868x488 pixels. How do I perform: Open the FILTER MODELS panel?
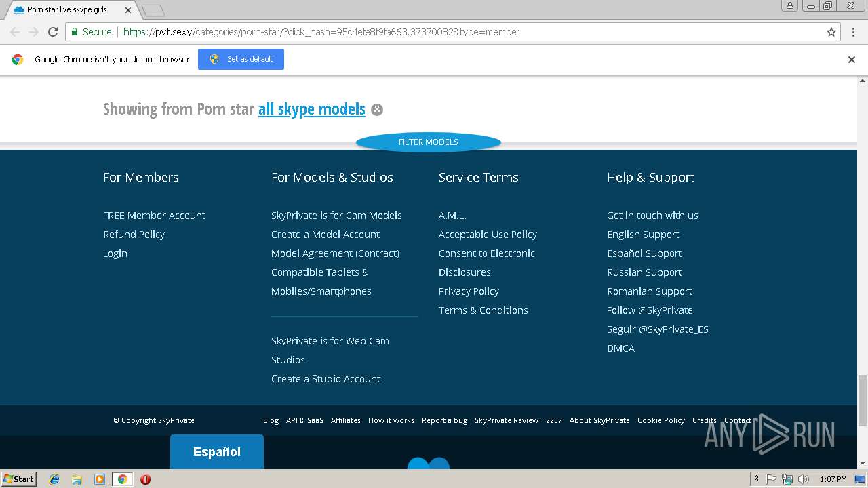[x=429, y=142]
